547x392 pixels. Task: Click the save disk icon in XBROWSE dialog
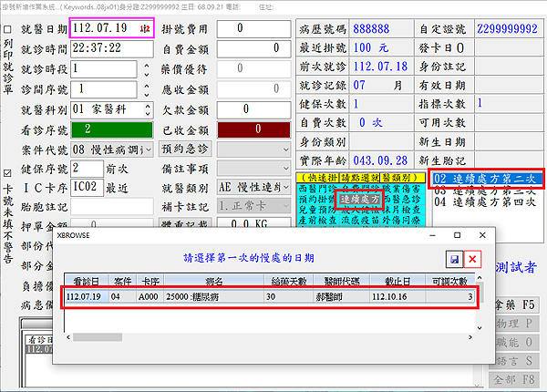click(455, 260)
